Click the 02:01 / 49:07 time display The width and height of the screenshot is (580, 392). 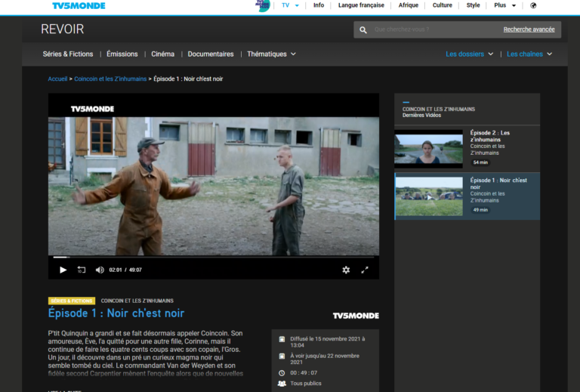tap(125, 270)
